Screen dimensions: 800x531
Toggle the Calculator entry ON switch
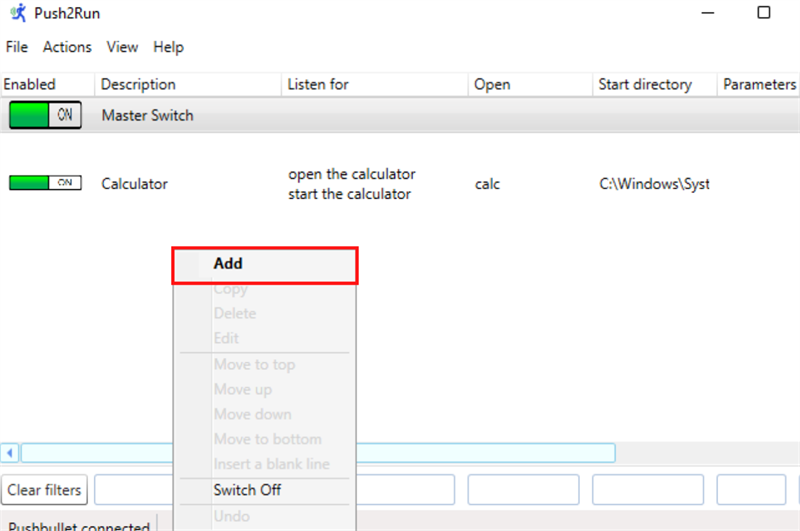(x=45, y=183)
